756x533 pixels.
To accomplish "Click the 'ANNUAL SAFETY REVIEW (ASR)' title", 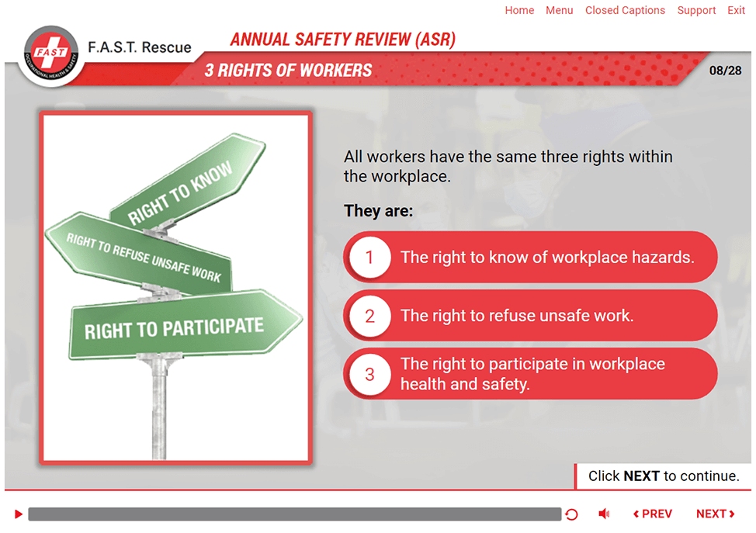I will [343, 40].
